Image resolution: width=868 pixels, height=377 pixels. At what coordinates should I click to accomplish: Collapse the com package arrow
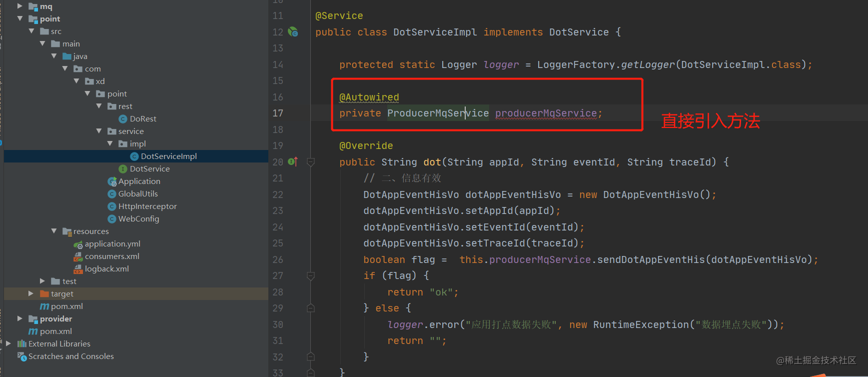[65, 68]
